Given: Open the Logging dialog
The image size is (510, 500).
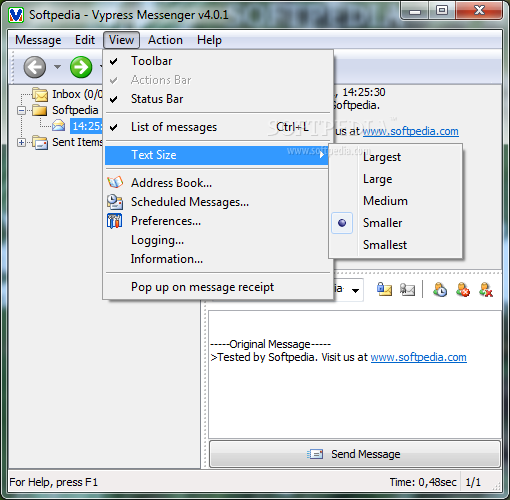Looking at the screenshot, I should coord(218,240).
